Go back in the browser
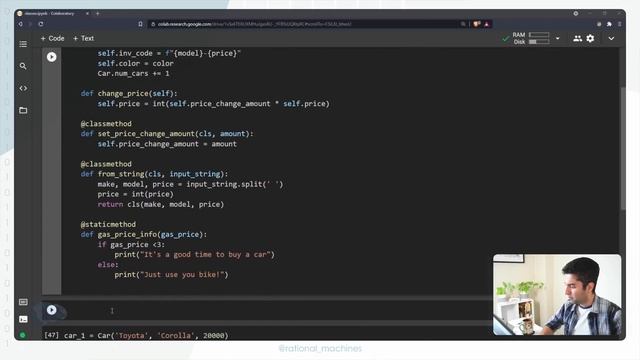The image size is (640, 360). pos(20,24)
